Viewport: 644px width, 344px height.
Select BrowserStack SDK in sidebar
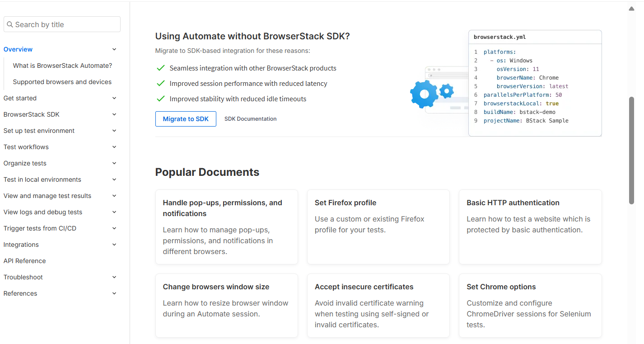32,114
